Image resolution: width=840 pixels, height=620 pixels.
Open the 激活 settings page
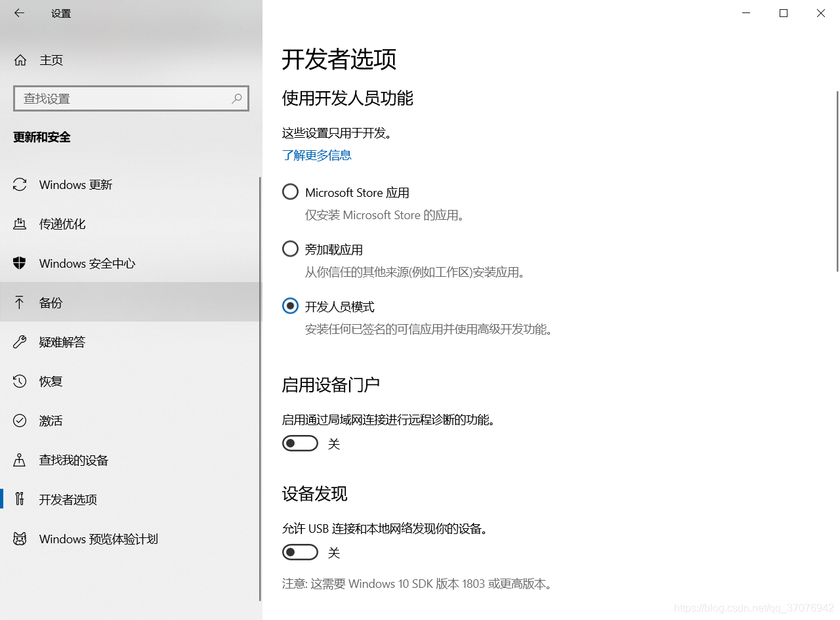(x=131, y=421)
